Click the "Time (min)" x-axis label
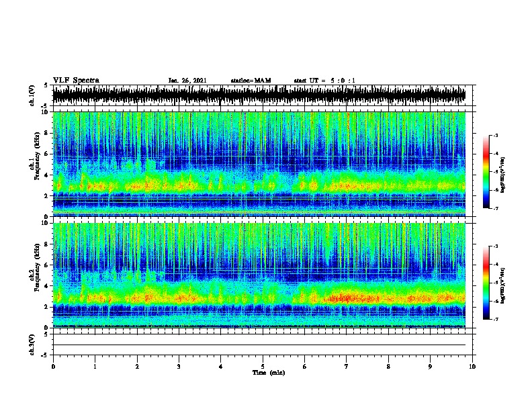Image resolution: width=532 pixels, height=411 pixels. [x=269, y=373]
